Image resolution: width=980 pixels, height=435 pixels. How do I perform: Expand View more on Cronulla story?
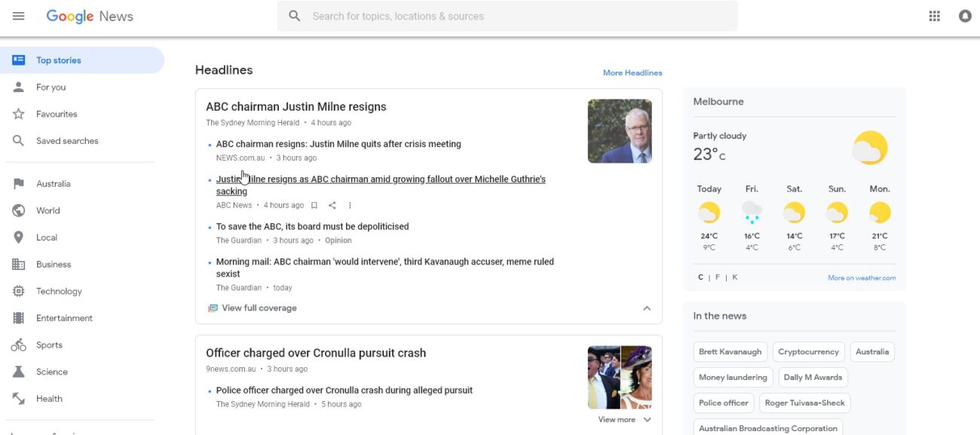pyautogui.click(x=625, y=420)
